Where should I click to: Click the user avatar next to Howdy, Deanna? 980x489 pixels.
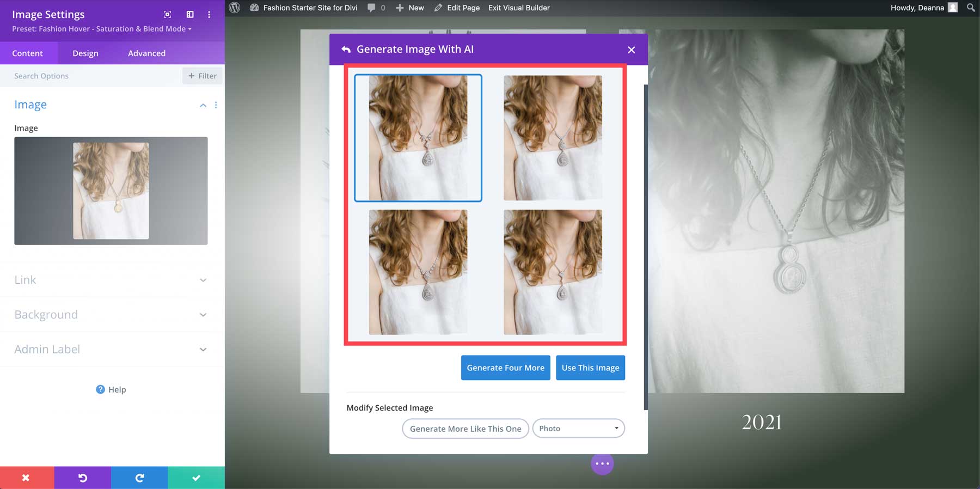[x=953, y=8]
